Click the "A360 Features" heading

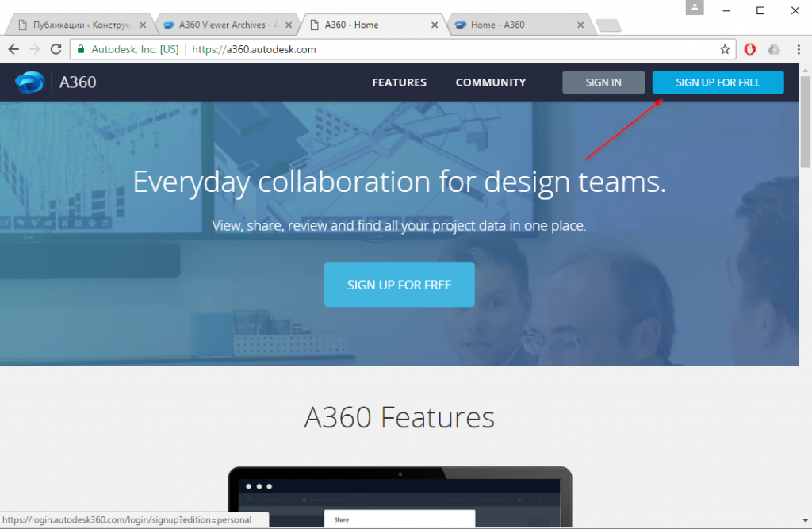point(400,417)
